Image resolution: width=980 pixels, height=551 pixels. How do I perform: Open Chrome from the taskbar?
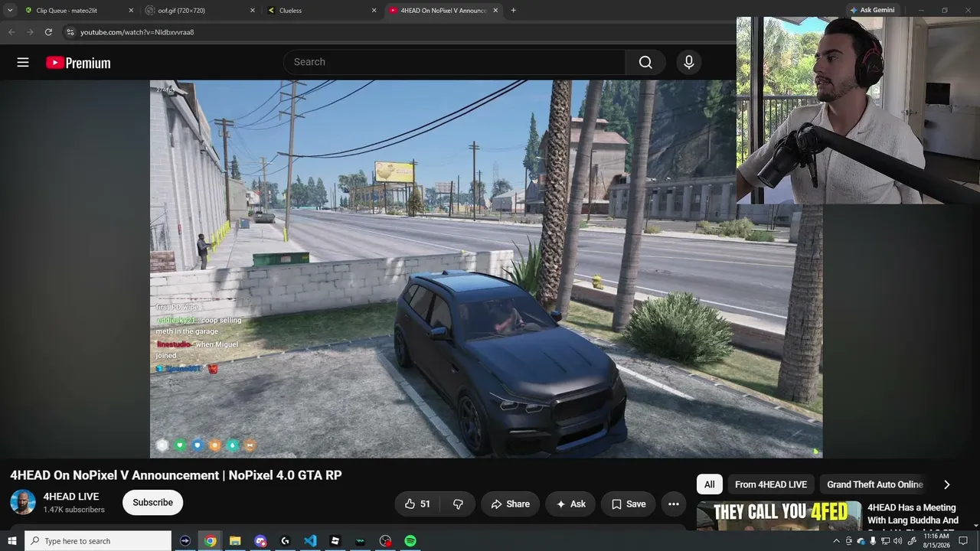(x=210, y=541)
